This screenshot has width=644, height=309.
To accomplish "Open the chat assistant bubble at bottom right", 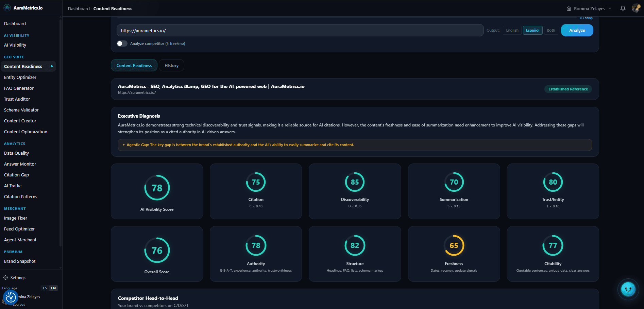I will [x=628, y=289].
